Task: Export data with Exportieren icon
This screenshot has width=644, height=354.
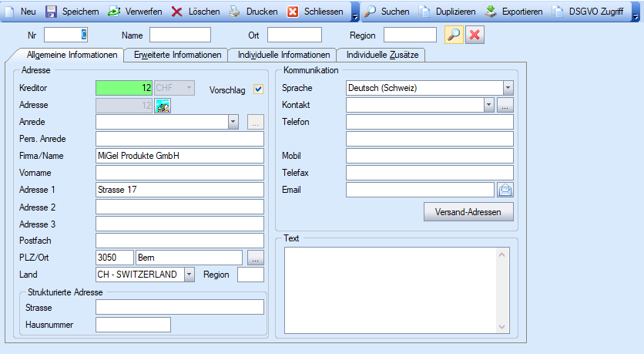Action: [x=490, y=12]
